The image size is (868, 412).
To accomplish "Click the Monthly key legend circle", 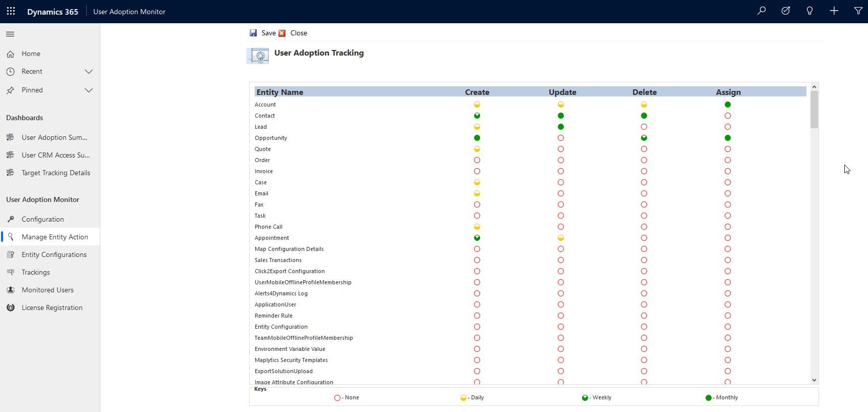I will coord(709,398).
